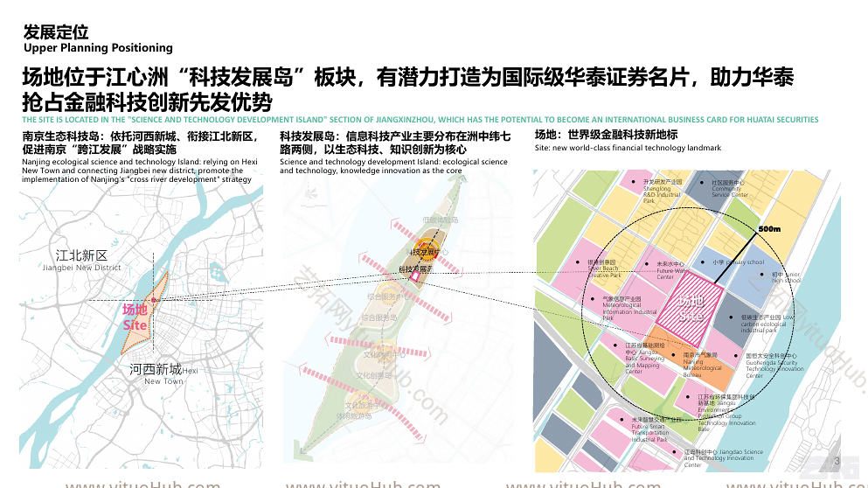Click the orange circle '科技发展中心' on the island map
This screenshot has height=488, width=868.
[427, 250]
